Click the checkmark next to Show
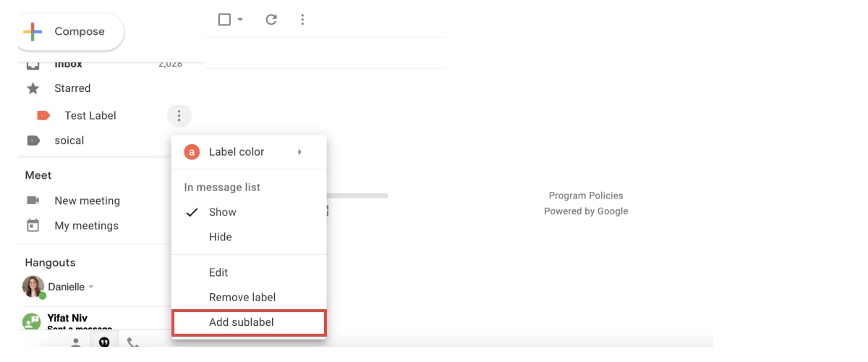 (x=192, y=212)
